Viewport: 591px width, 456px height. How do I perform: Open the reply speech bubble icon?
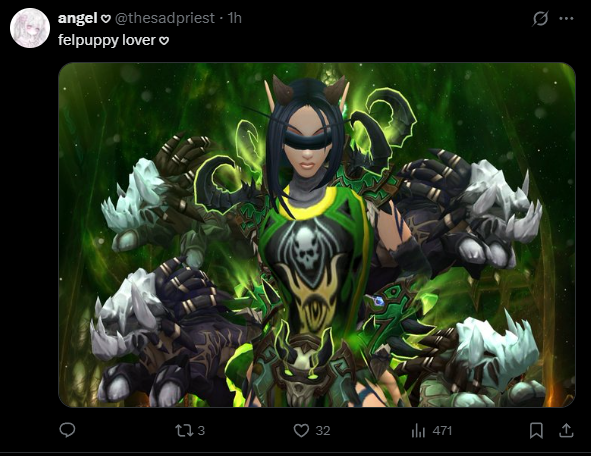67,430
